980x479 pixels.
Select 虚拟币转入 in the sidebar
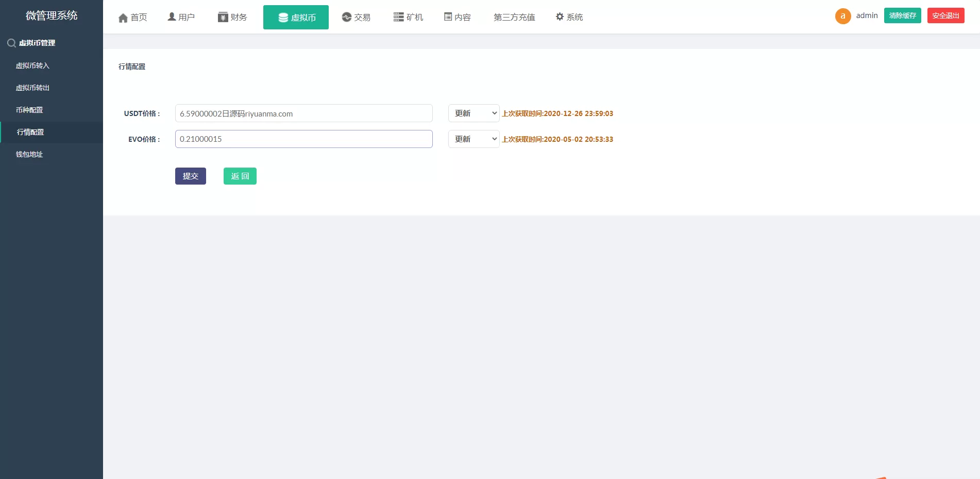click(32, 65)
